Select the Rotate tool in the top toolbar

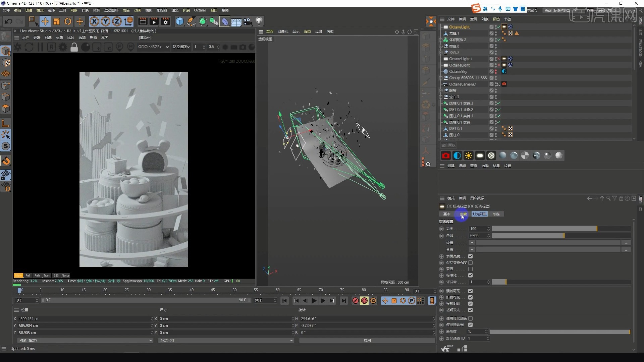pyautogui.click(x=68, y=21)
